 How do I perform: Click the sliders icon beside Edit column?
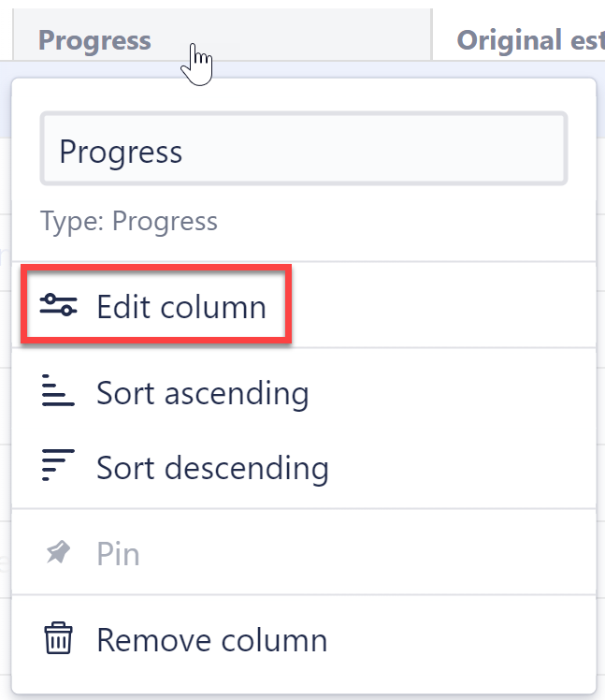coord(58,306)
